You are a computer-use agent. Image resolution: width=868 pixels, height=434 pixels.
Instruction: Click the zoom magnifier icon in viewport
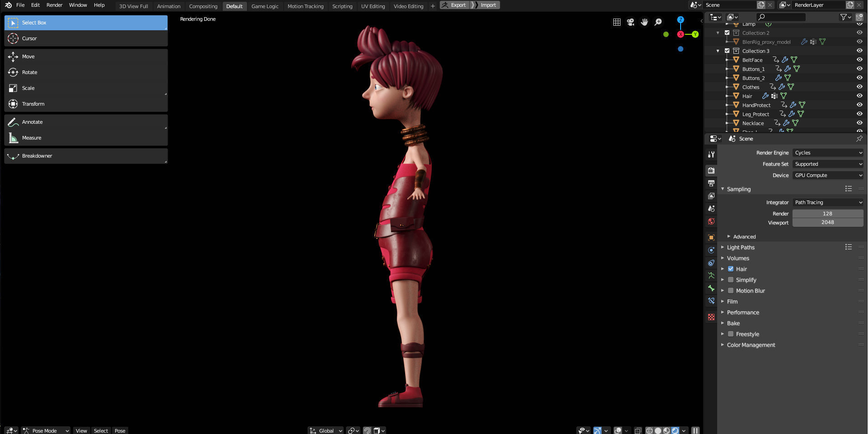(x=658, y=22)
